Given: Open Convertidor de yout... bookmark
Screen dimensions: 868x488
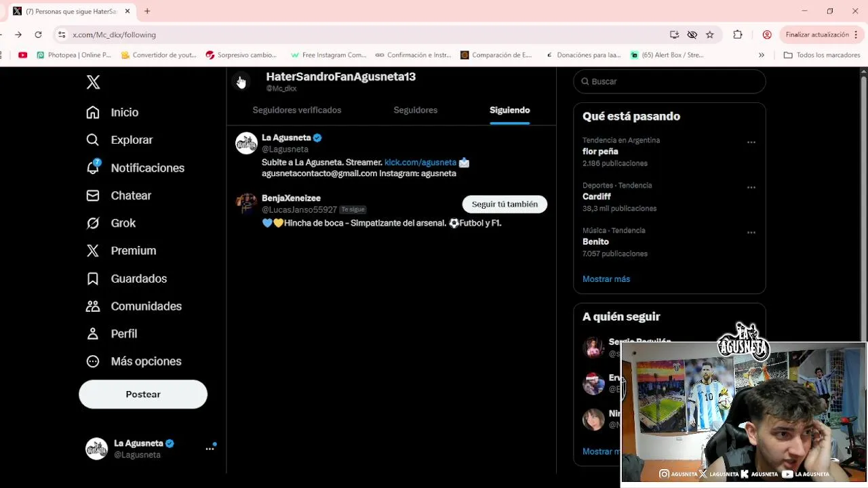Looking at the screenshot, I should [159, 55].
